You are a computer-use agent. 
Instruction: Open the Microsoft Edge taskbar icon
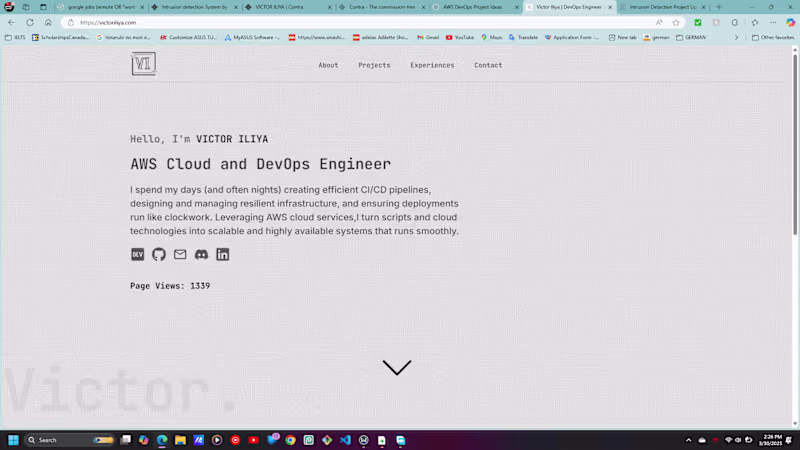pos(162,440)
